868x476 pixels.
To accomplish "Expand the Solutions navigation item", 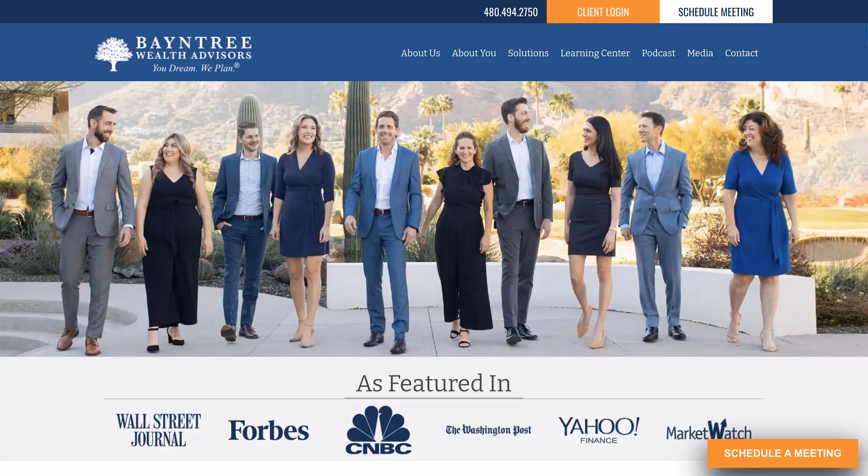I will [528, 53].
